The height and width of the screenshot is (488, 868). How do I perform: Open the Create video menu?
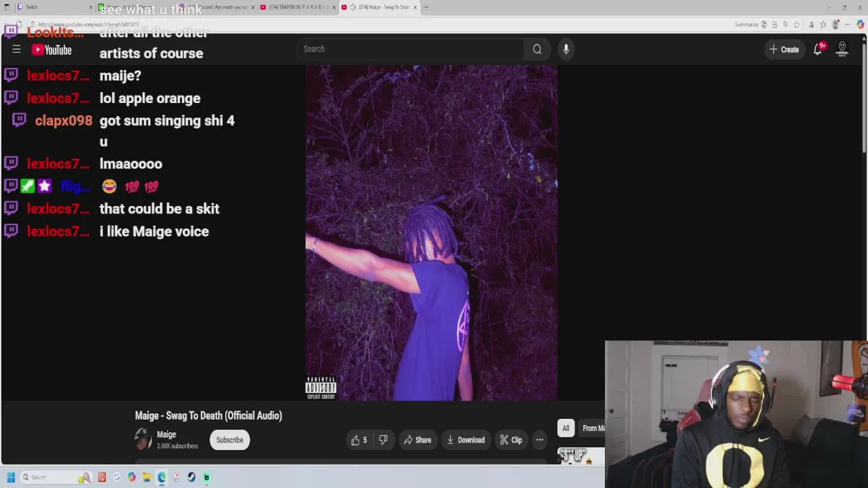pos(785,49)
